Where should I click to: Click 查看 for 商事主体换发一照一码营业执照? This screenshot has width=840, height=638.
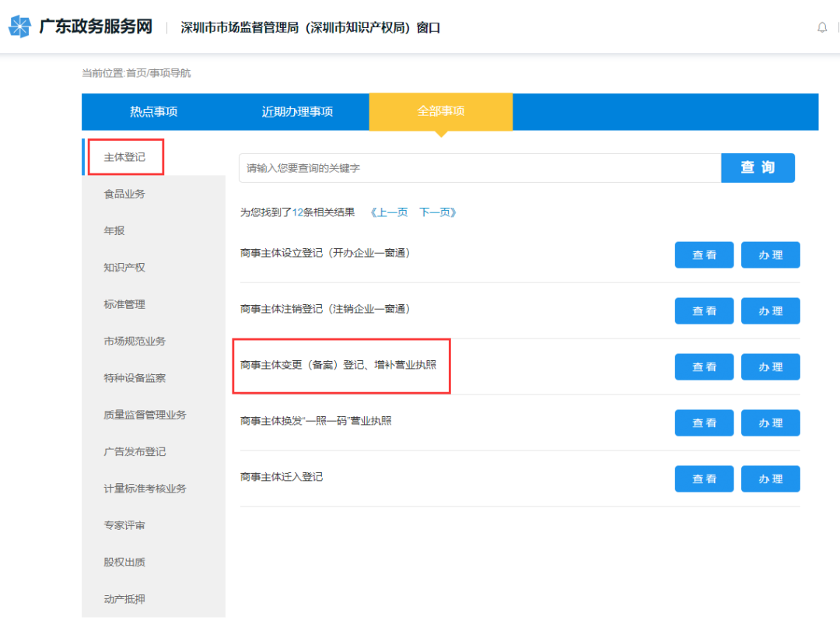pos(704,423)
